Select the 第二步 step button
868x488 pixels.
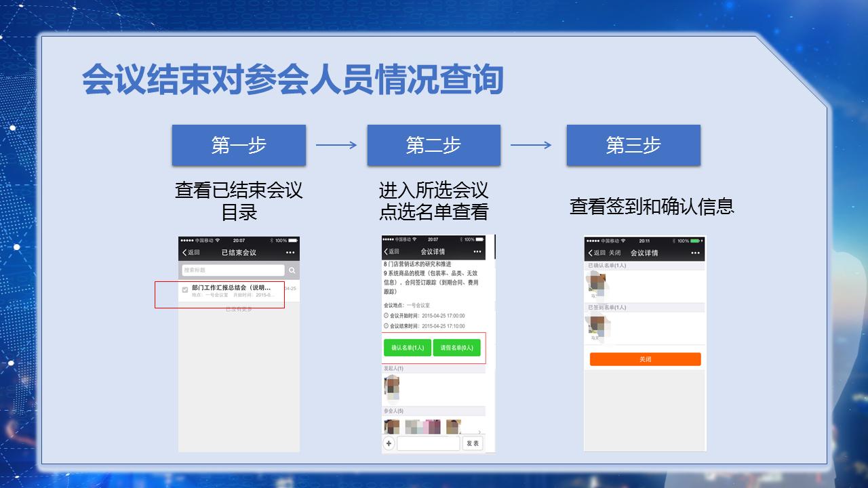point(433,144)
